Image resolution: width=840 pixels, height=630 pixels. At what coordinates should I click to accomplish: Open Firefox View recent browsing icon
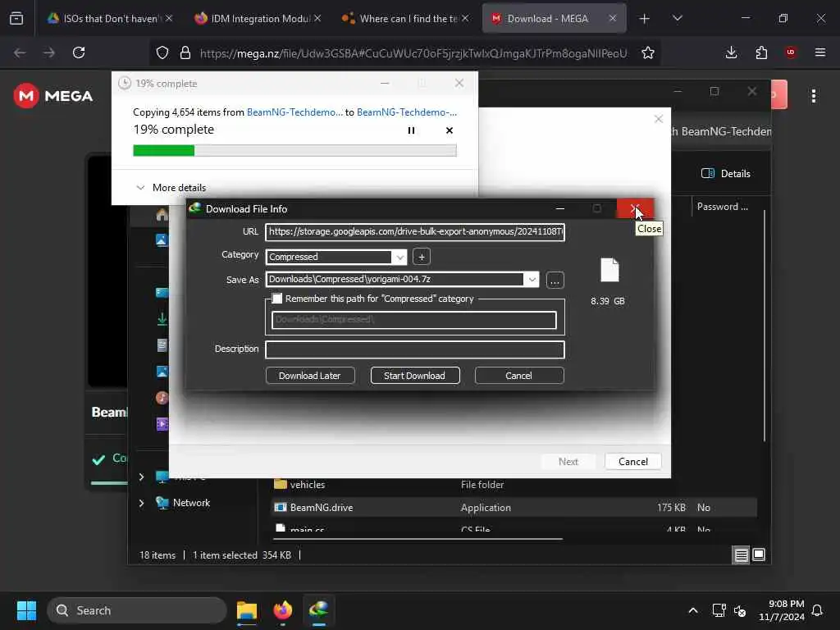16,19
